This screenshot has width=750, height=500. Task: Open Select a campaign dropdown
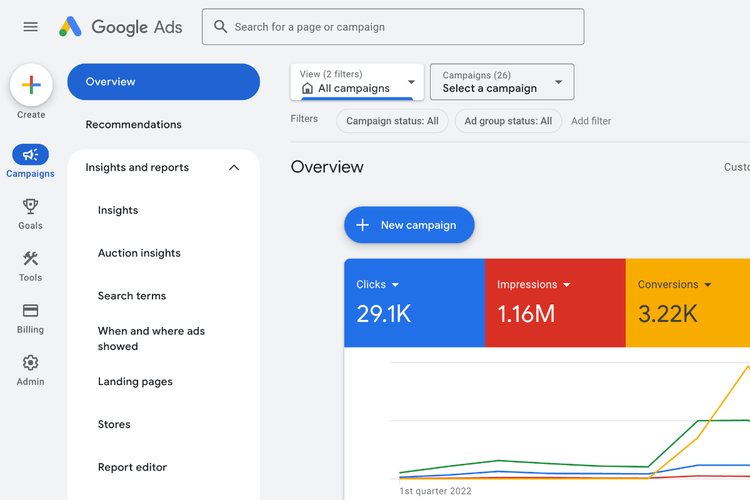click(502, 82)
